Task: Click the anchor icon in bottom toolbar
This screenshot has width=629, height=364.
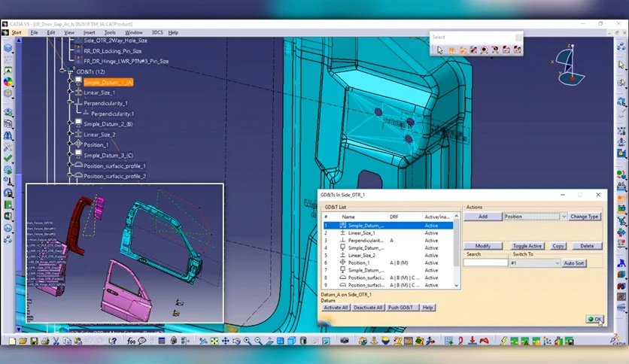Action: click(374, 341)
